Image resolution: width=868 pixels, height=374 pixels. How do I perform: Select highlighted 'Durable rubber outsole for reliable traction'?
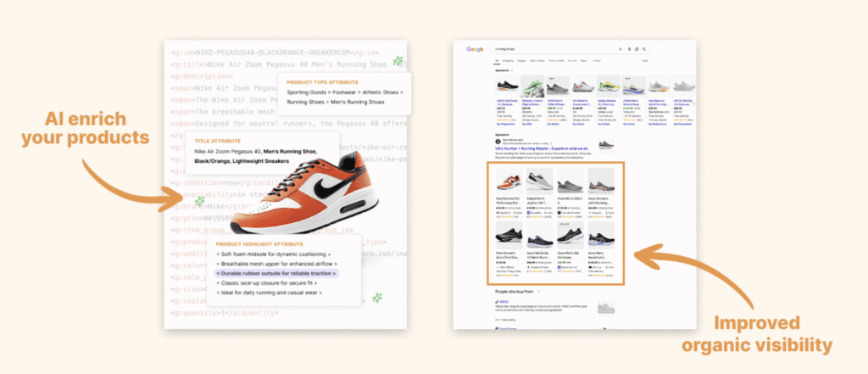(276, 273)
